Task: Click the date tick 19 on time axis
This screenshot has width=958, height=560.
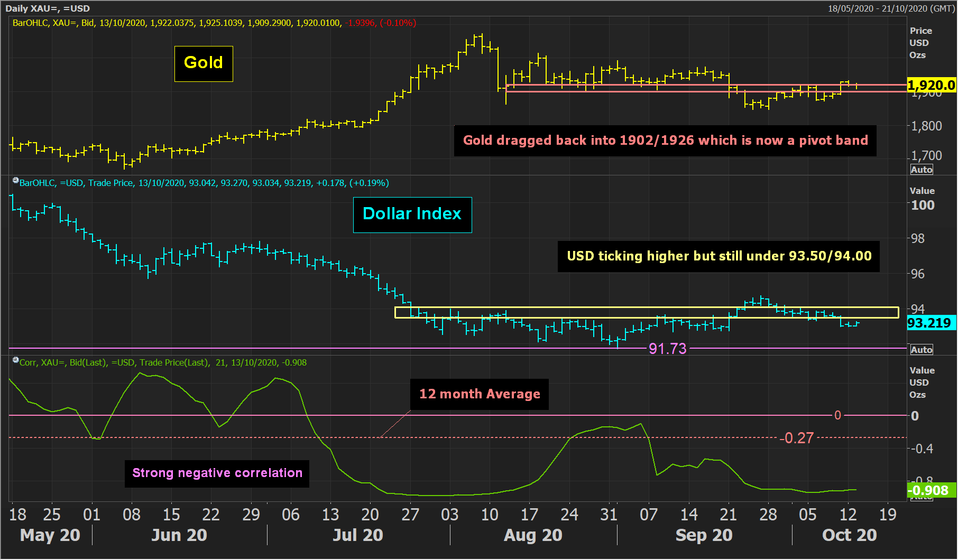Action: tap(888, 515)
